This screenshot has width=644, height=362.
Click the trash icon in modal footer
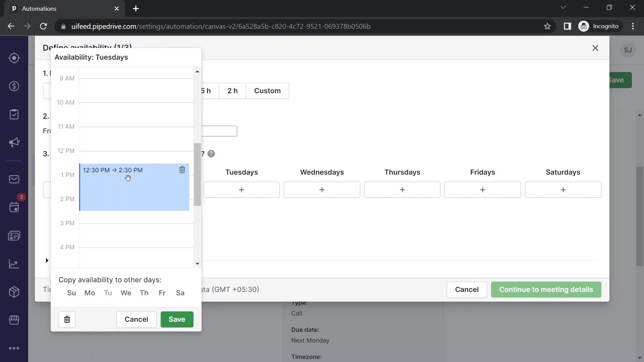67,319
